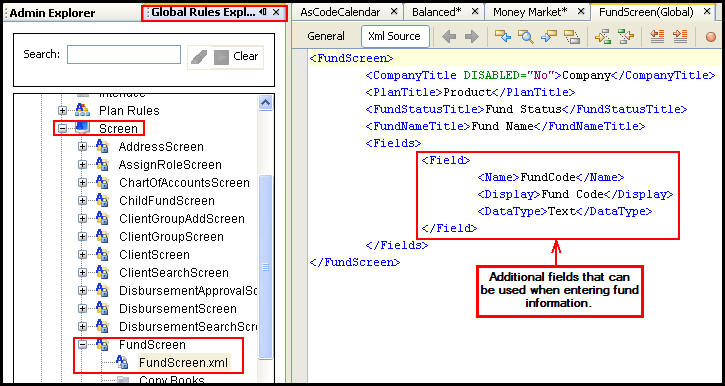Close the AsCodeCalendar tab
The width and height of the screenshot is (725, 386).
click(394, 12)
